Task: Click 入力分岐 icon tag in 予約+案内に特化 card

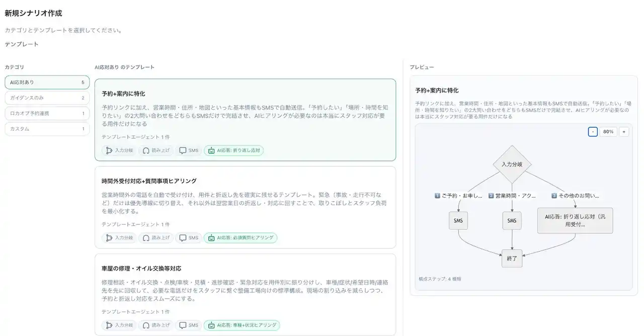Action: [x=119, y=150]
